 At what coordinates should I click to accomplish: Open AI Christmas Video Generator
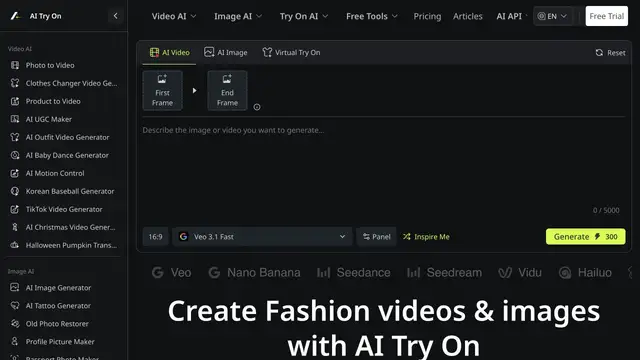tap(63, 227)
